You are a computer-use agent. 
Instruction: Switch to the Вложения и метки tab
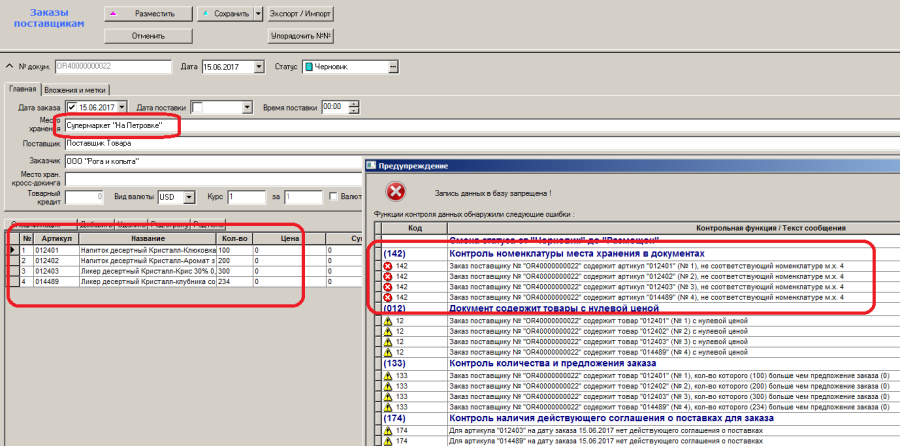[x=76, y=90]
